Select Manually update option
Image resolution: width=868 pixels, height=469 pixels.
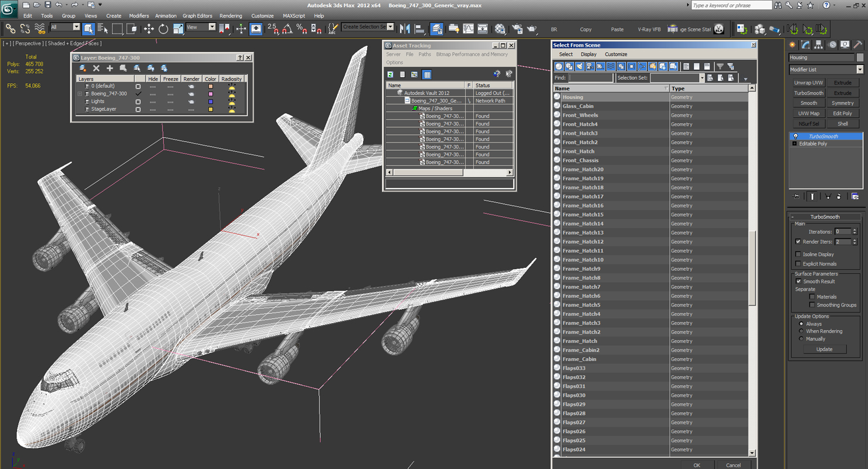(x=801, y=339)
